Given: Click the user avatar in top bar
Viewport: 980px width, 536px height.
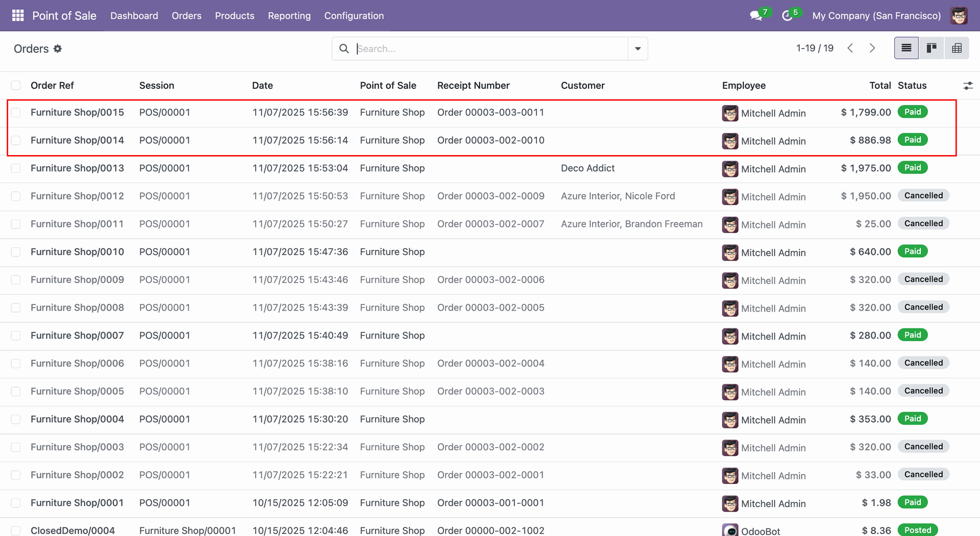Looking at the screenshot, I should 959,16.
